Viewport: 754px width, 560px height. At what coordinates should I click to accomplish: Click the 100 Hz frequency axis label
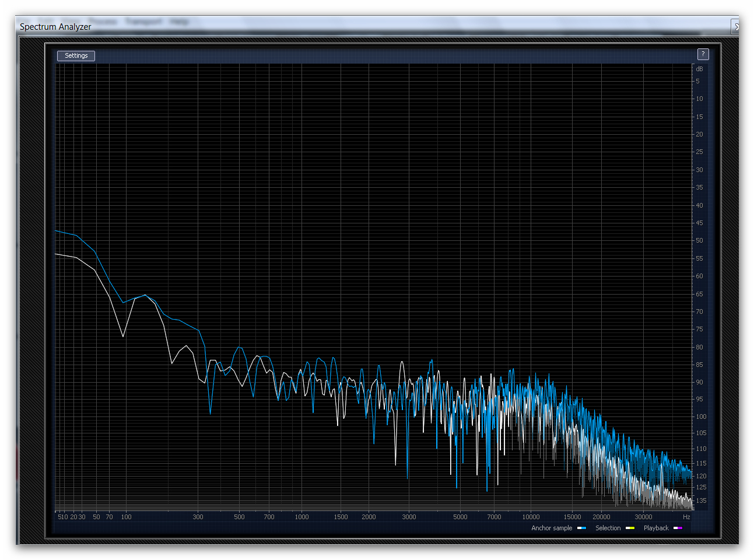pos(126,517)
